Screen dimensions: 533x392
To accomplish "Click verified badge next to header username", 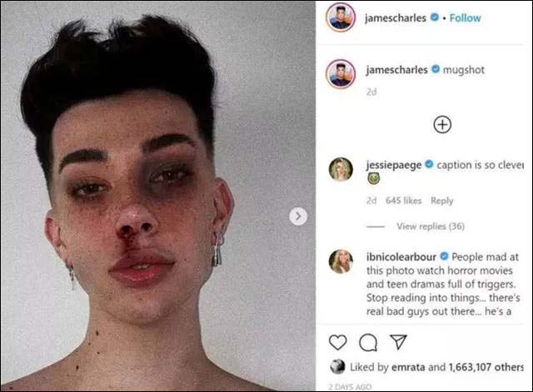I will (435, 17).
